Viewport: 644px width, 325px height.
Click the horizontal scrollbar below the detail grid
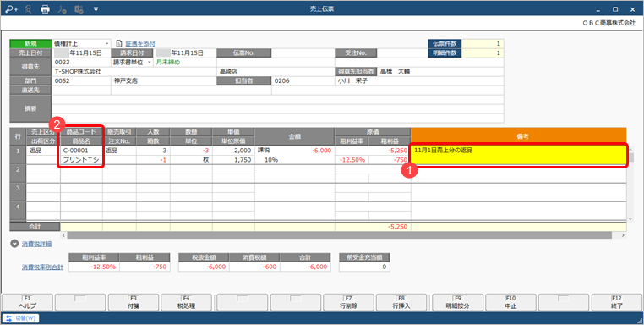pyautogui.click(x=340, y=235)
